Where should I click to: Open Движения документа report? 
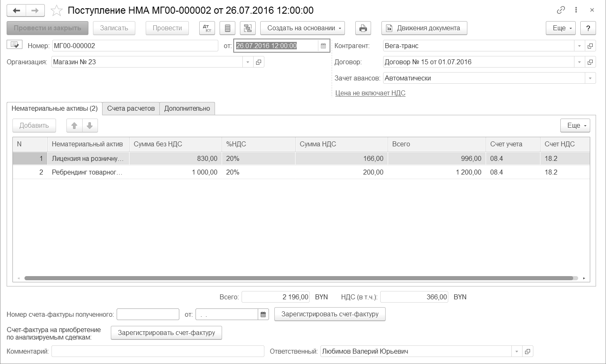pyautogui.click(x=424, y=28)
